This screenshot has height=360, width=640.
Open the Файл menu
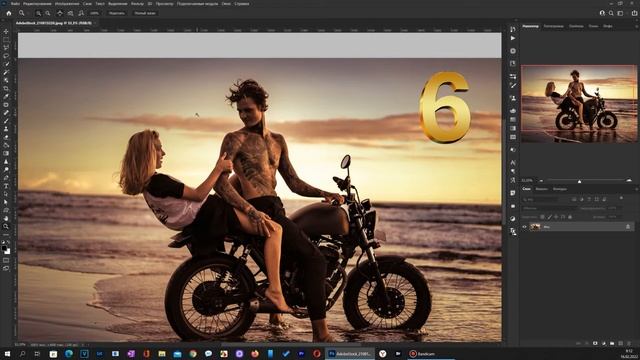pyautogui.click(x=15, y=4)
